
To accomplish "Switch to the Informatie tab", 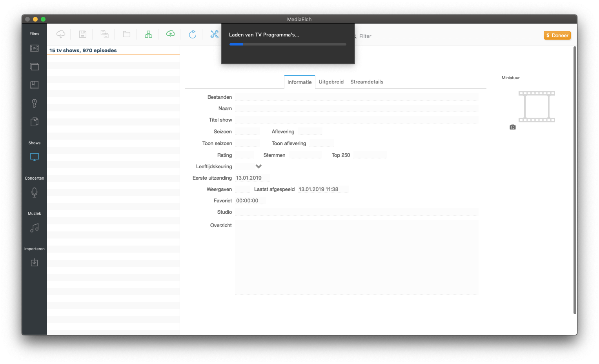I will tap(300, 82).
